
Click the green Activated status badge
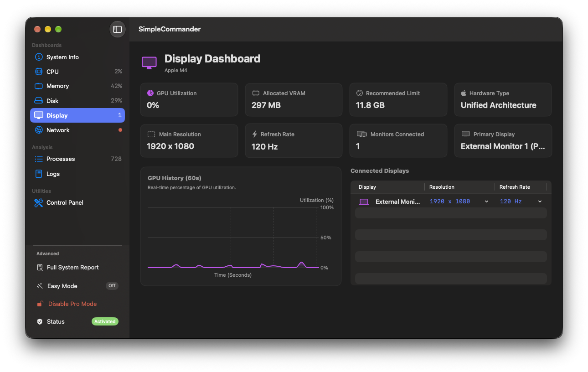(x=105, y=321)
